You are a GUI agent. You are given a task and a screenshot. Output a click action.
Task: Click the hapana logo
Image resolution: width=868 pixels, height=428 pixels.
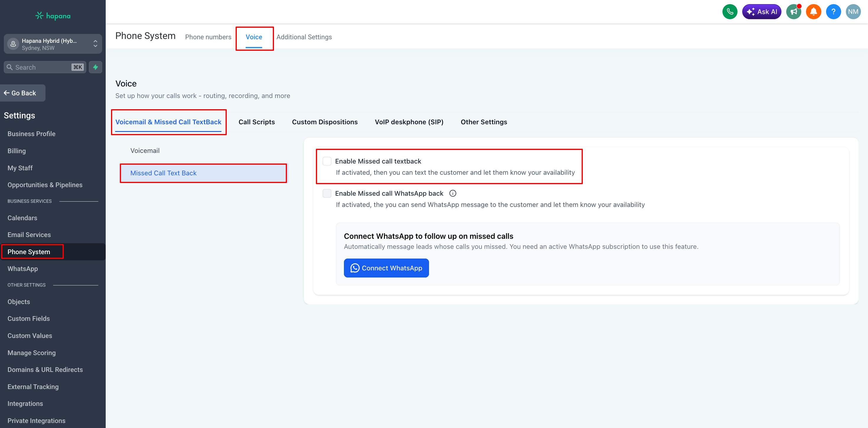point(53,16)
